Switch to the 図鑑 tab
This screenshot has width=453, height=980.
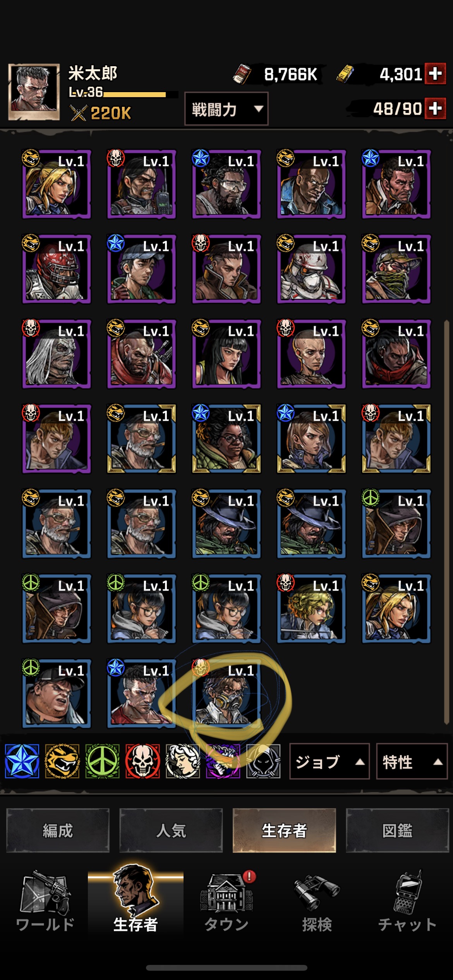click(397, 830)
